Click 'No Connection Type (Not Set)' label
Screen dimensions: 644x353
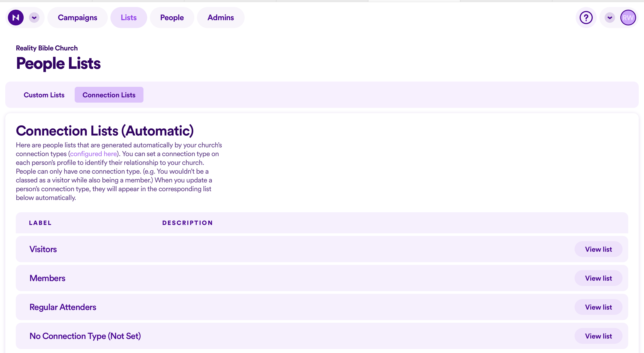pyautogui.click(x=85, y=336)
